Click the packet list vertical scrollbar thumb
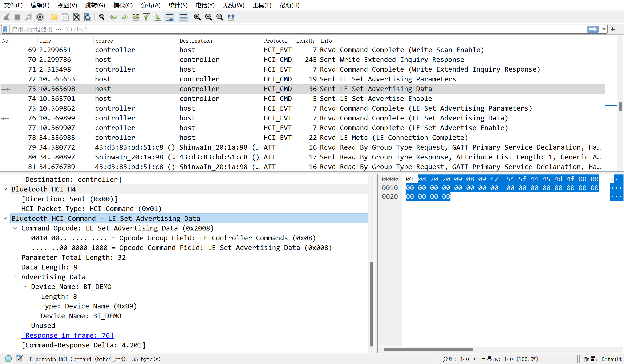 click(x=620, y=107)
